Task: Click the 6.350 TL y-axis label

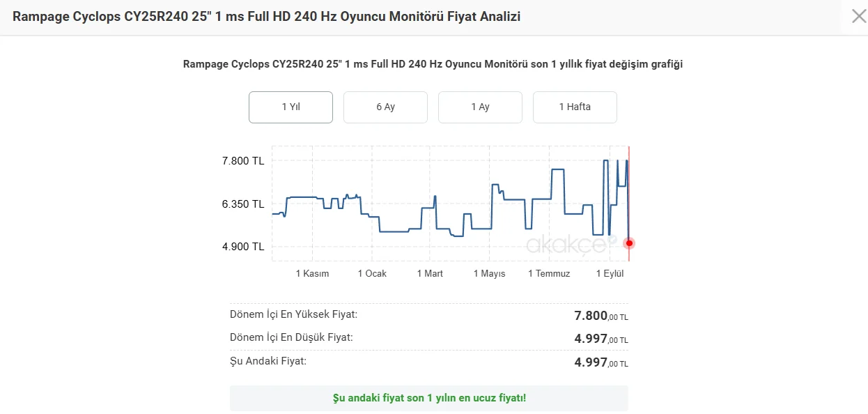Action: (x=243, y=204)
